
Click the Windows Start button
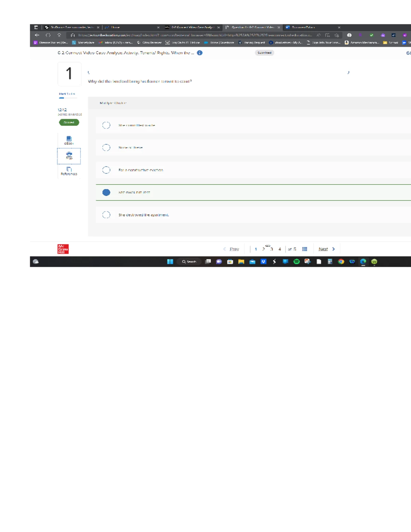point(170,262)
